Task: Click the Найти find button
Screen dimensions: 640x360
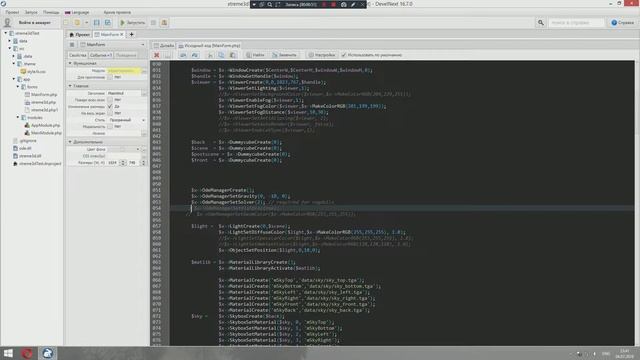Action: pos(255,55)
